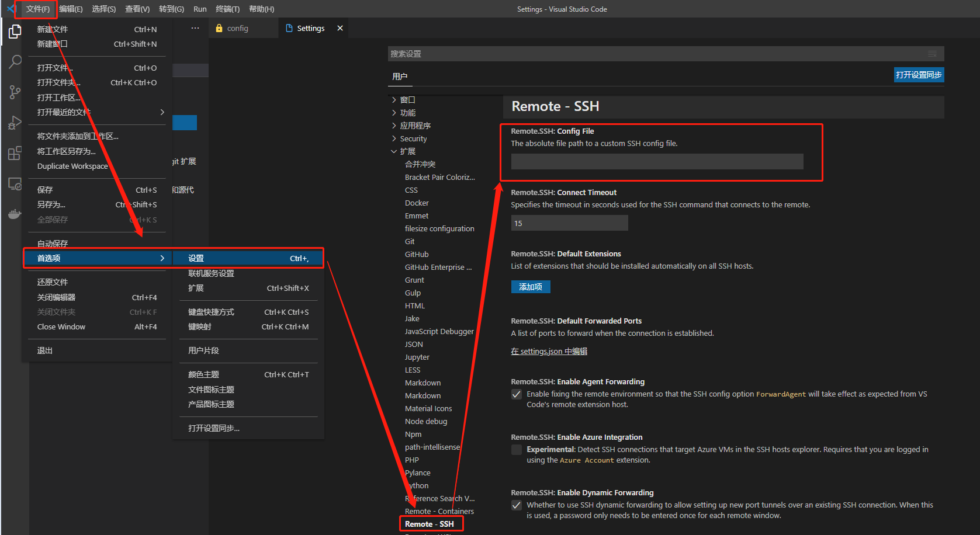Close the Settings editor tab
The height and width of the screenshot is (535, 980).
(x=340, y=28)
